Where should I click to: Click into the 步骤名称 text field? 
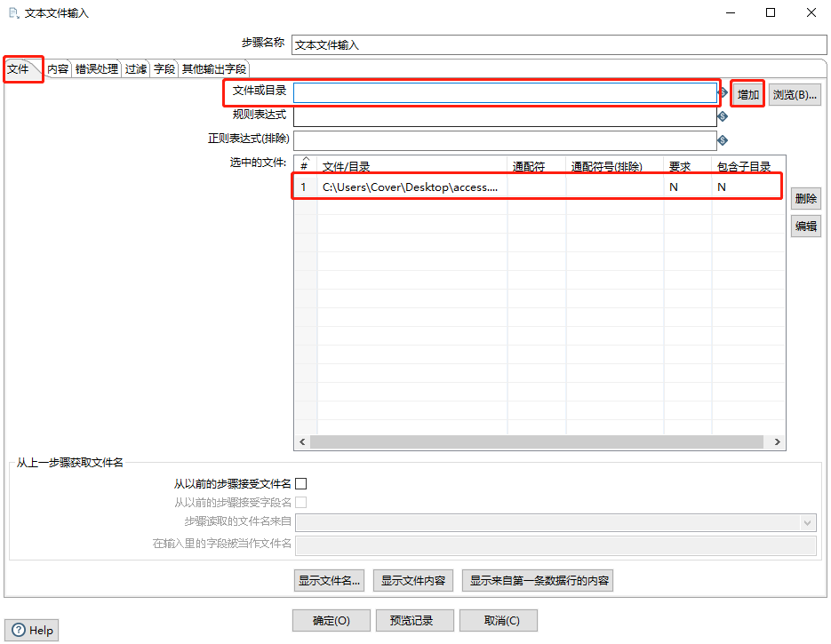click(x=558, y=44)
